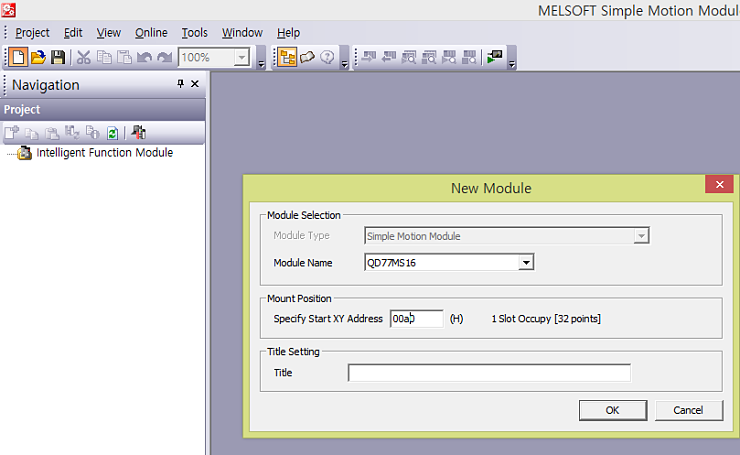Click the third magnifier module icon
The image size is (740, 455).
(449, 58)
